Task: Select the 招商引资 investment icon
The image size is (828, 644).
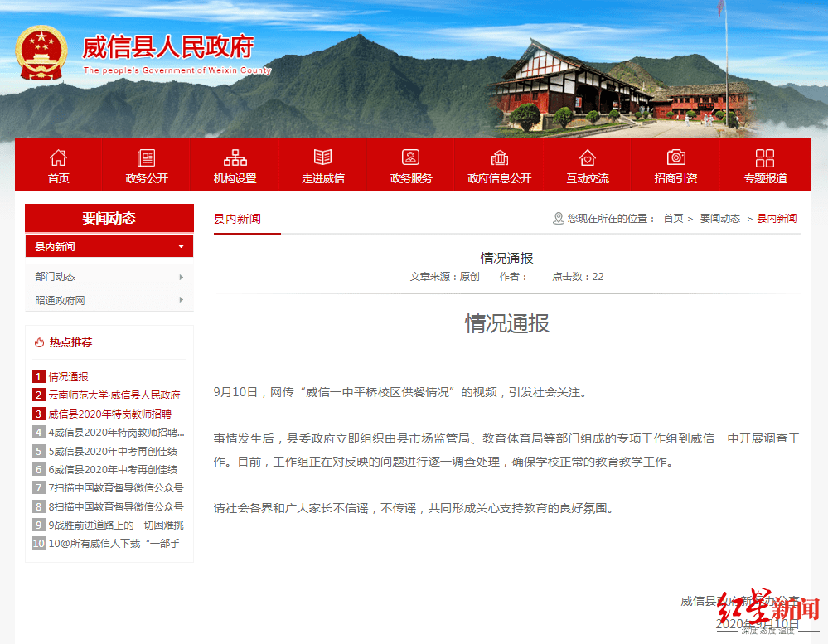Action: coord(675,157)
